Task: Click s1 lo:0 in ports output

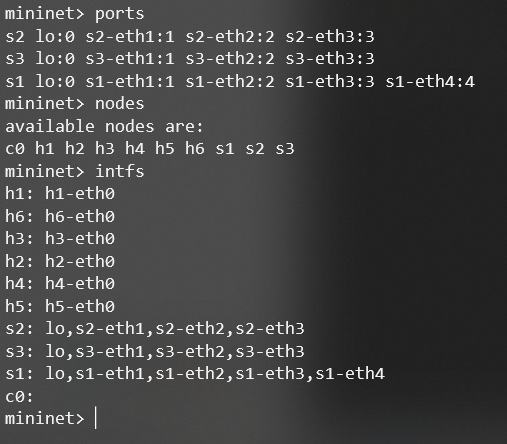Action: click(40, 82)
